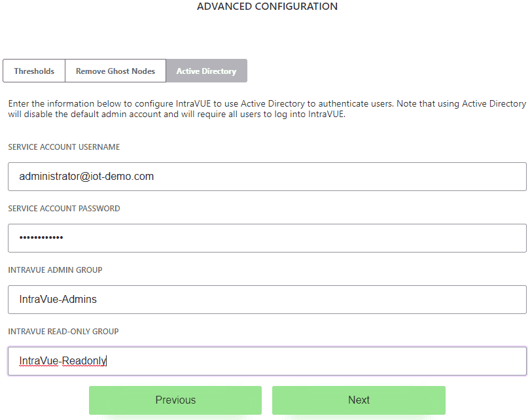Click into the IntraVue Admin Group field
Screen dimensions: 530x420
267,300
